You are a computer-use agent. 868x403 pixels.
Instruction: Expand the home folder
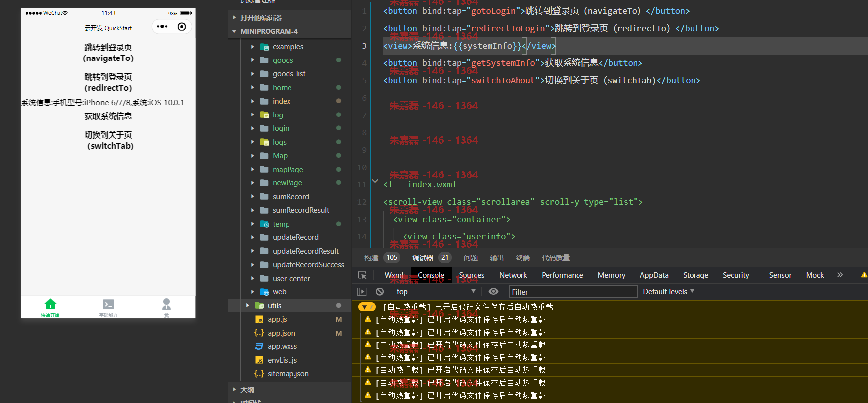tap(253, 88)
